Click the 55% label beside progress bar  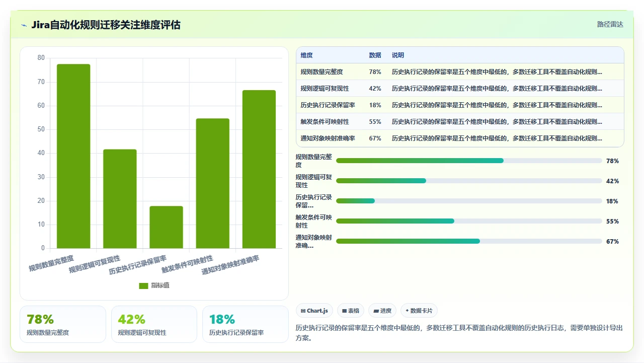[x=612, y=222]
